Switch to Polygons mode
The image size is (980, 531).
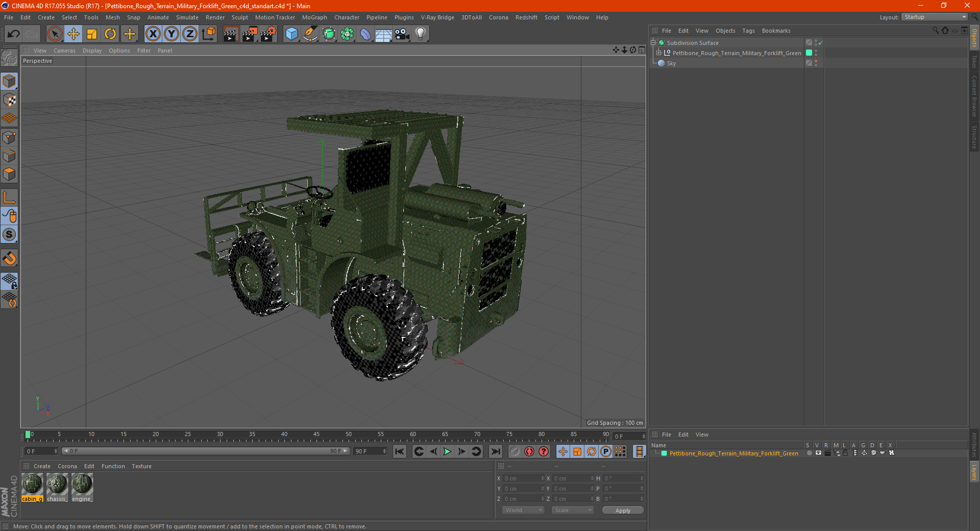point(10,174)
